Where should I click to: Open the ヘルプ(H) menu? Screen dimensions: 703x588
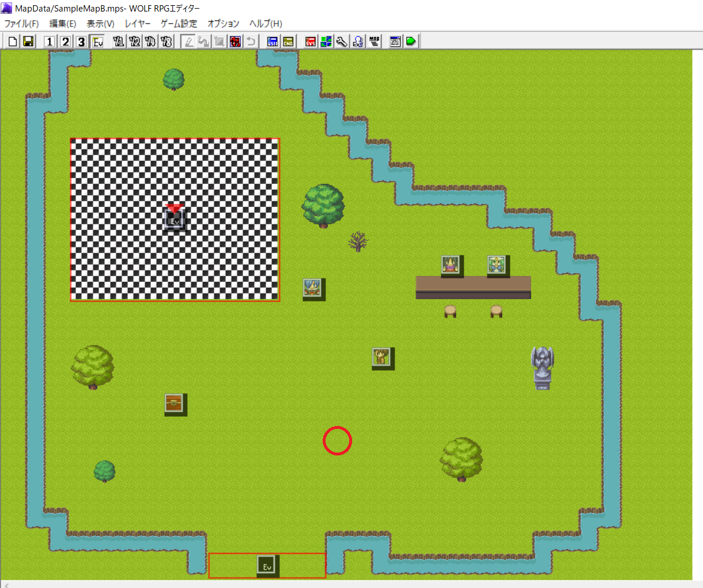[x=266, y=24]
